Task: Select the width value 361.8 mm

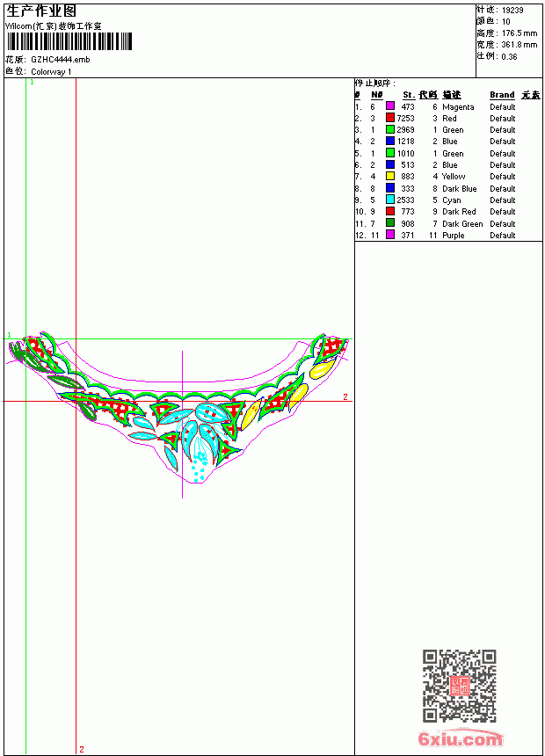Action: (x=520, y=45)
